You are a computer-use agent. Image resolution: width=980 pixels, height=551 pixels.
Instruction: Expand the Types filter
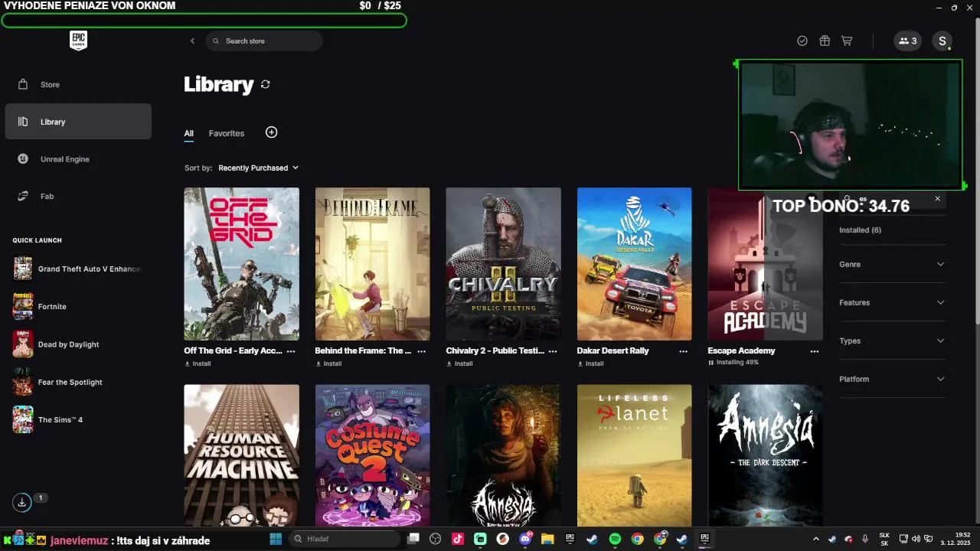(x=892, y=341)
